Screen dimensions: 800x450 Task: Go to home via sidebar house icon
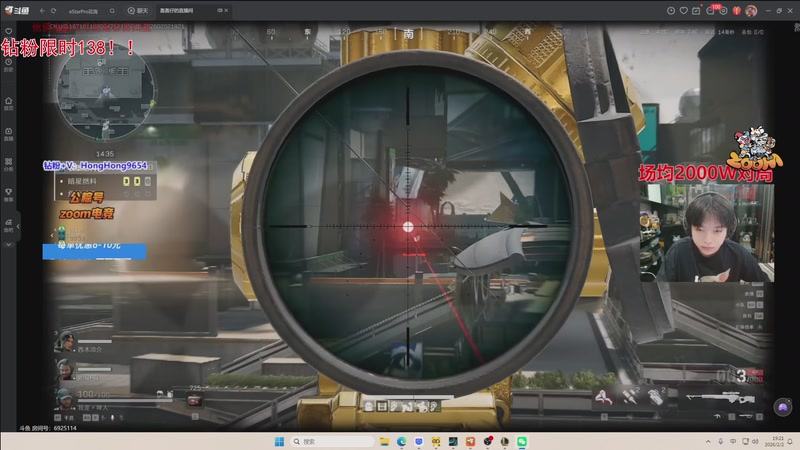coord(9,103)
